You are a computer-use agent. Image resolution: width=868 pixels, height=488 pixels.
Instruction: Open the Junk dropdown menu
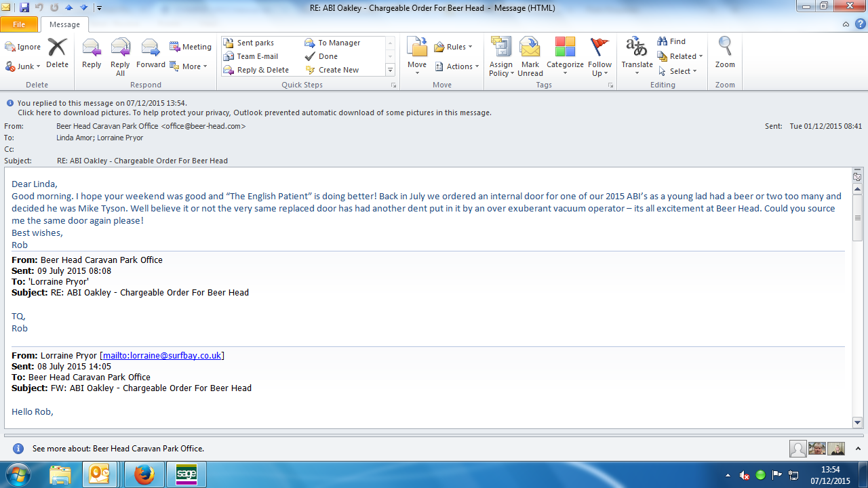tap(23, 66)
